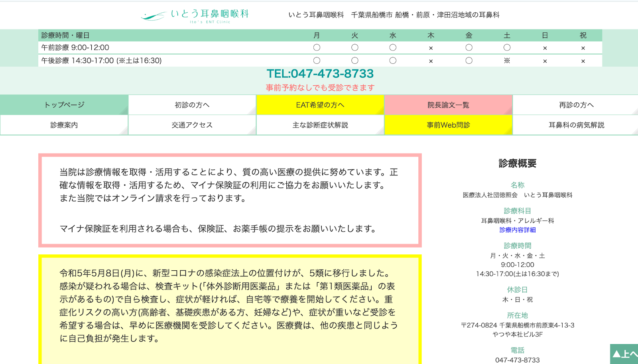638x364 pixels.
Task: Open the 初診の方へ page
Action: pyautogui.click(x=193, y=104)
